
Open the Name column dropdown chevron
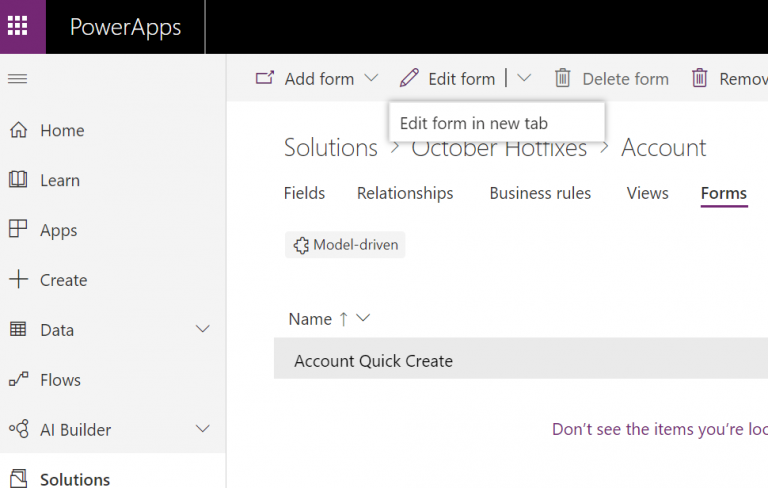(363, 318)
